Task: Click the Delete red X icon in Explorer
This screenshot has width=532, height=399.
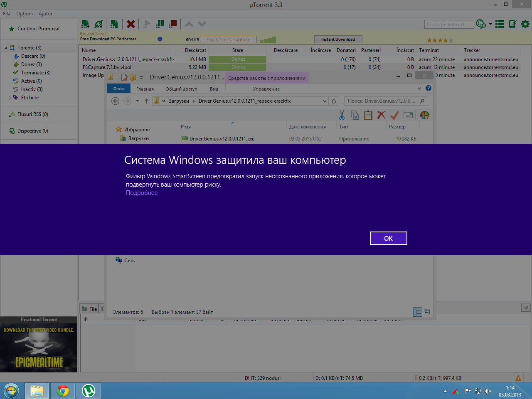Action: pyautogui.click(x=381, y=115)
